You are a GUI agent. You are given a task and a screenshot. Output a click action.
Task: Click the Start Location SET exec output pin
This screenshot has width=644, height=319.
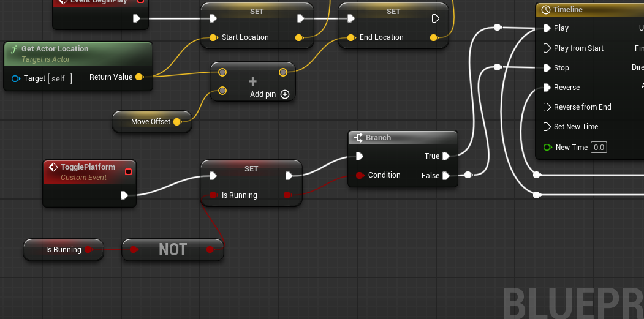click(301, 18)
